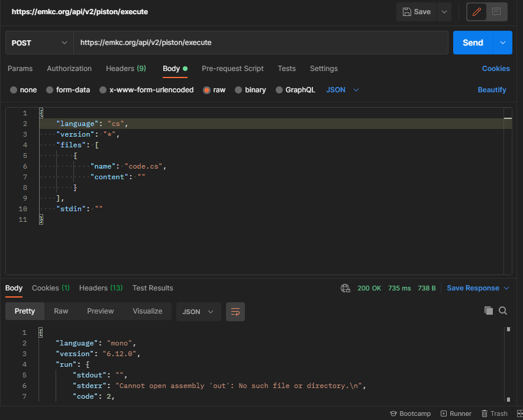This screenshot has height=420, width=523.
Task: Open the Authorization tab
Action: pyautogui.click(x=69, y=69)
